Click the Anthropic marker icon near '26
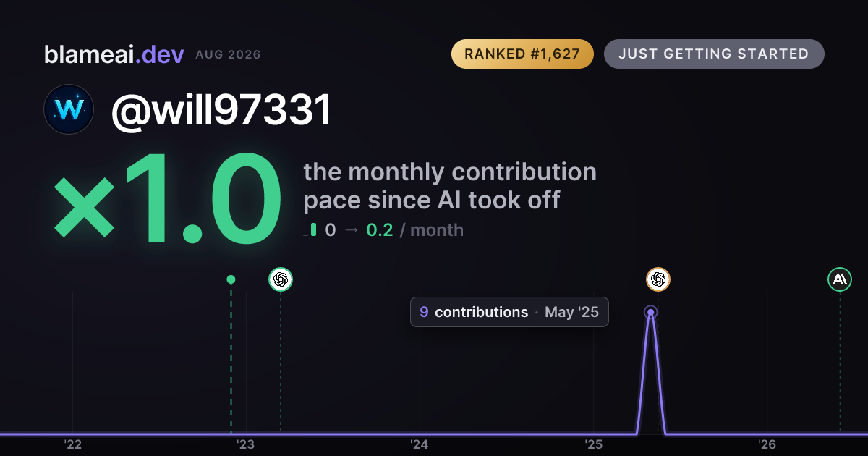The width and height of the screenshot is (868, 456). pyautogui.click(x=840, y=279)
